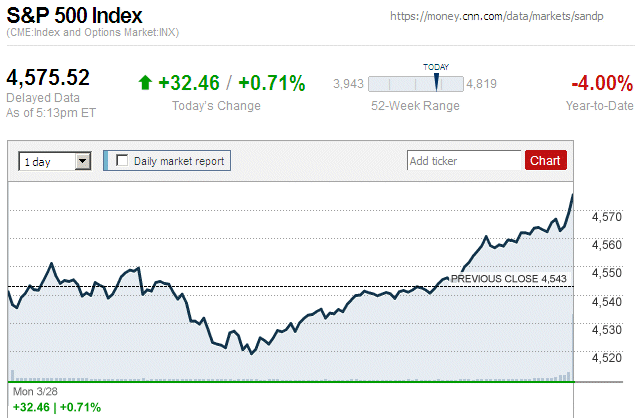
Task: Click the 52-Week Range bar
Action: tap(415, 84)
